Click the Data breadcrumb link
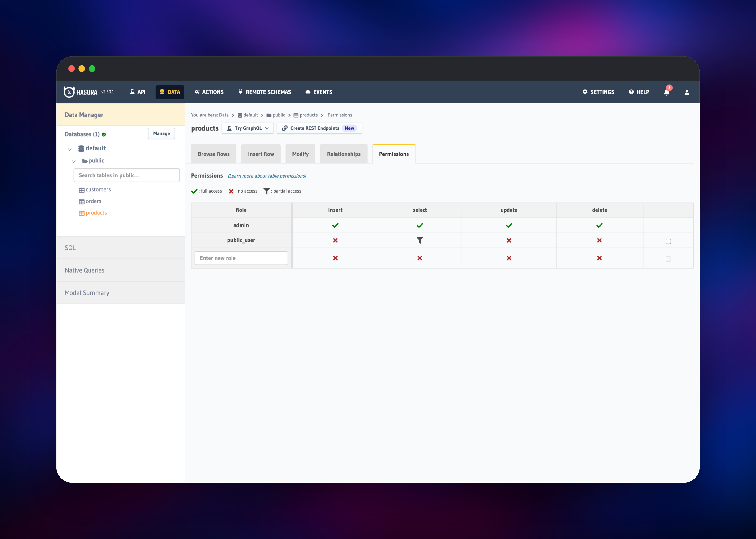This screenshot has height=539, width=756. pyautogui.click(x=224, y=115)
